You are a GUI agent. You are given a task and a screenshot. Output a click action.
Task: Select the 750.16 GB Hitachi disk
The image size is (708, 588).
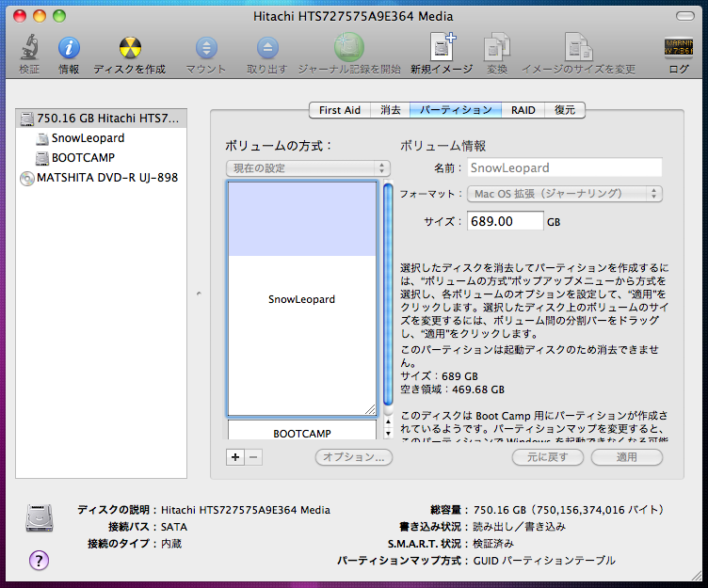pyautogui.click(x=101, y=119)
